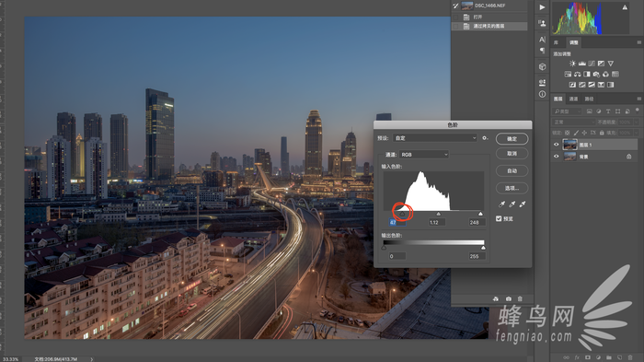The height and width of the screenshot is (362, 644).
Task: Pick the white point eyedropper in Levels dialog
Action: pyautogui.click(x=523, y=204)
